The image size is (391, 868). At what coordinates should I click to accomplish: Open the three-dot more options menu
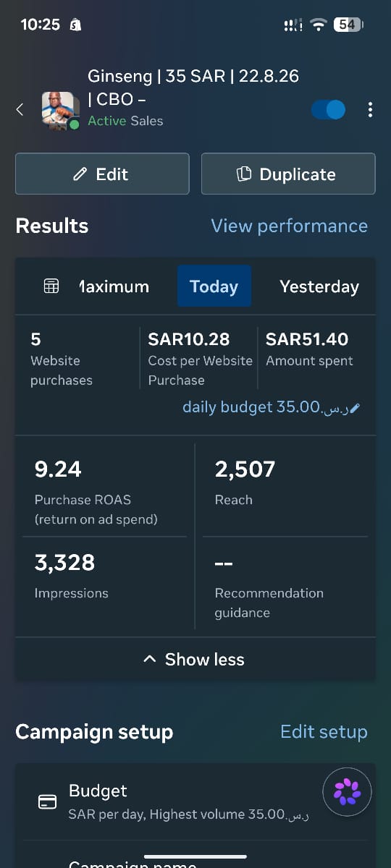[x=370, y=109]
